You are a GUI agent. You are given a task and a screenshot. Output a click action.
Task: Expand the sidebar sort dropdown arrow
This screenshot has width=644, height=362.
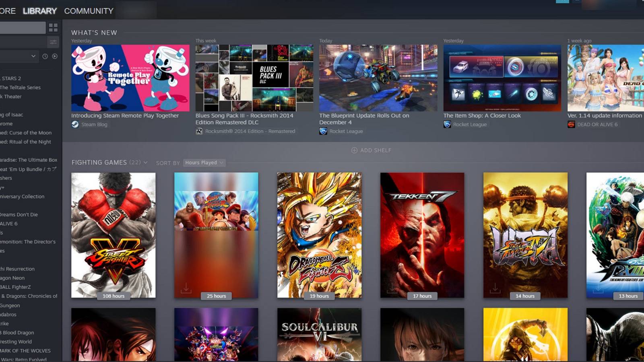click(34, 56)
